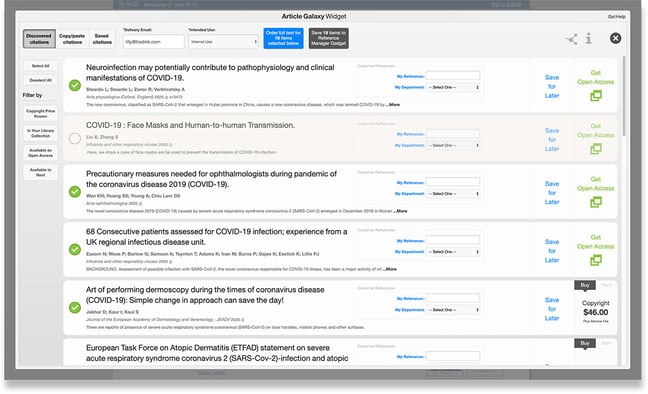The height and width of the screenshot is (394, 648).
Task: Focus My Reference field for ETFAD statement article
Action: 453,356
